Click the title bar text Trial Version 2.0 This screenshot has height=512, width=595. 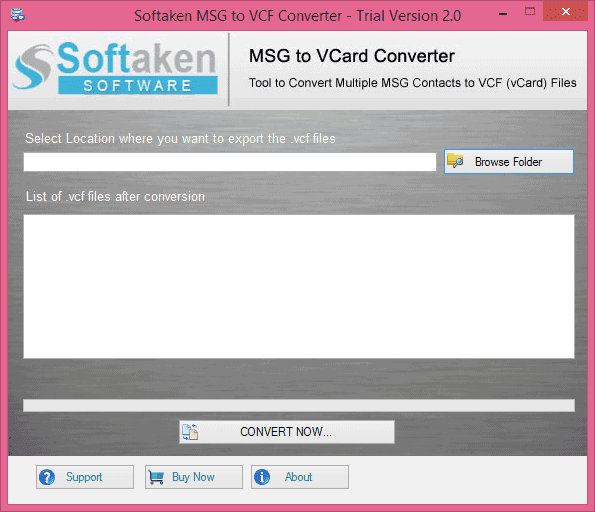pyautogui.click(x=409, y=16)
